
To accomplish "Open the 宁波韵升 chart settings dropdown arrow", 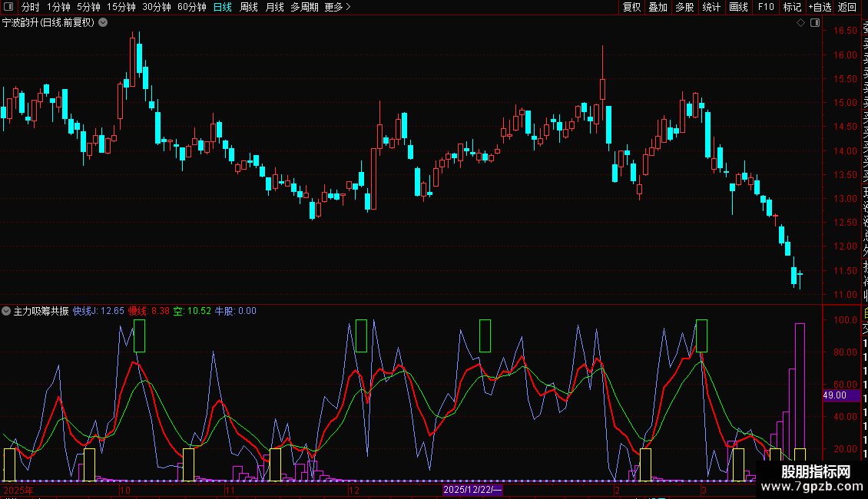I will point(103,23).
